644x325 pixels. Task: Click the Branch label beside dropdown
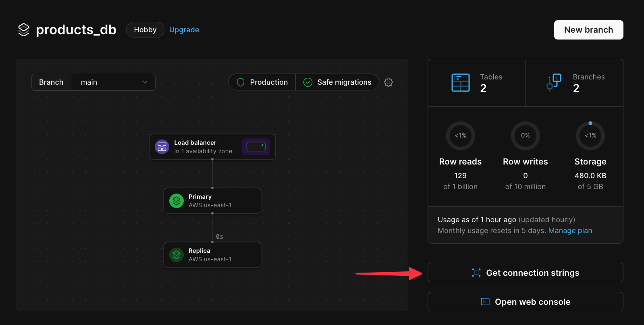pos(51,82)
